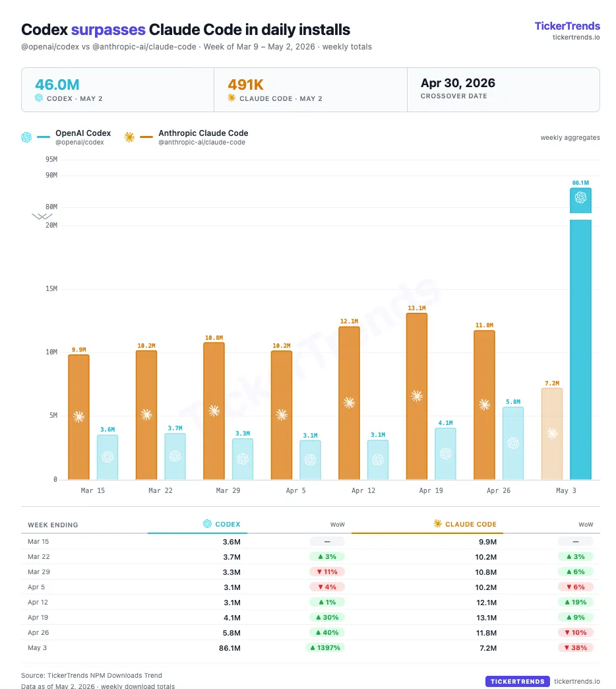
Task: Click the 46.0M Codex stat value
Action: tap(57, 84)
